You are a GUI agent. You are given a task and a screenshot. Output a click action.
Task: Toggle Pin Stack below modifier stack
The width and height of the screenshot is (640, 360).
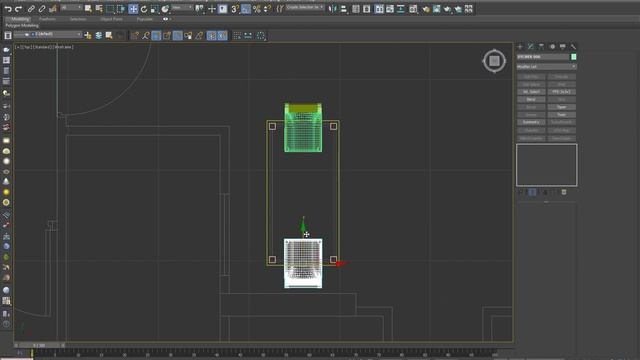(521, 192)
